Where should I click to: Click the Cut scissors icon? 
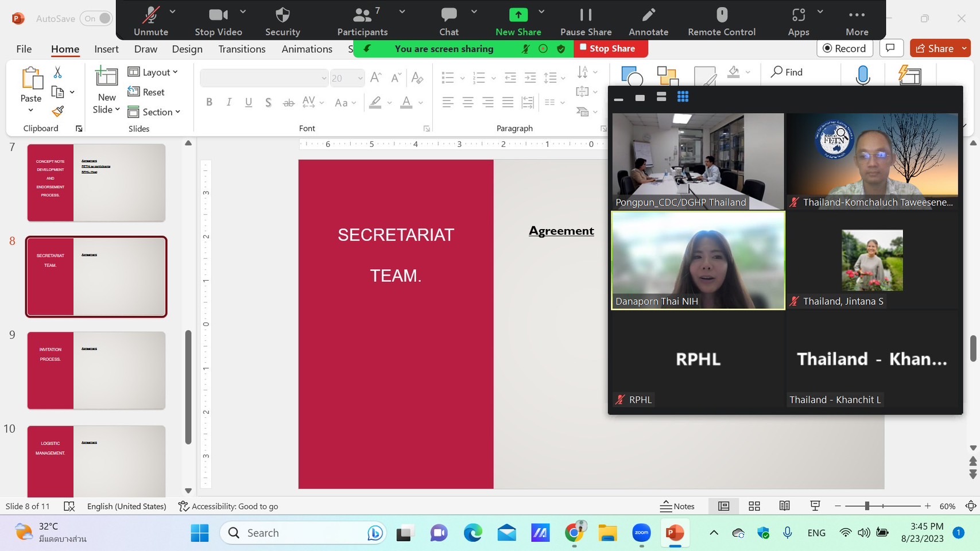(57, 72)
